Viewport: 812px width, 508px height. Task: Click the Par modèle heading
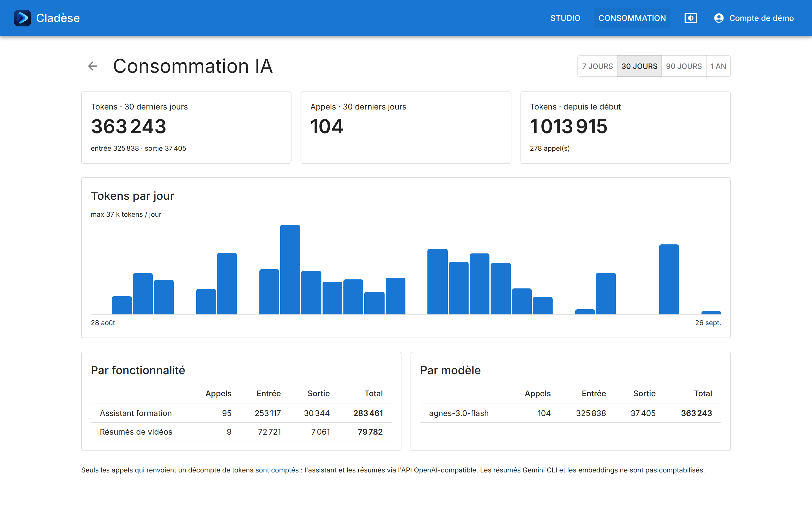pyautogui.click(x=450, y=370)
